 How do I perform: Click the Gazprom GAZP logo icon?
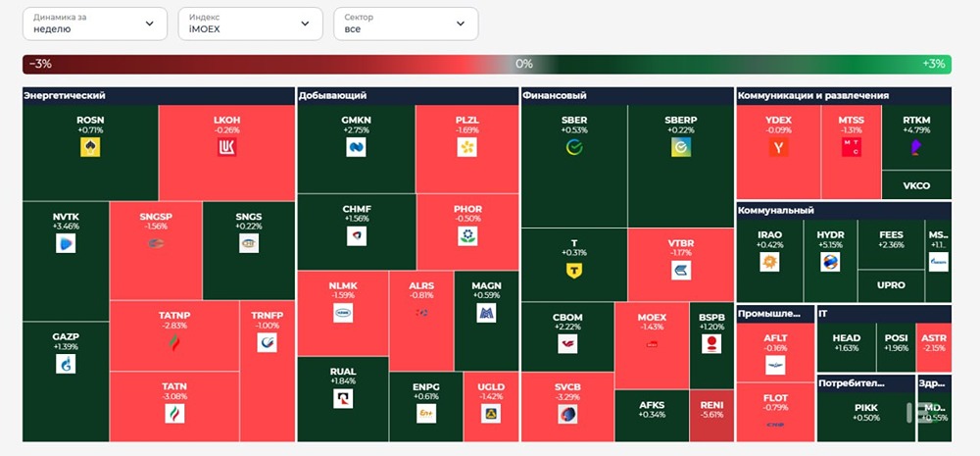(x=66, y=364)
